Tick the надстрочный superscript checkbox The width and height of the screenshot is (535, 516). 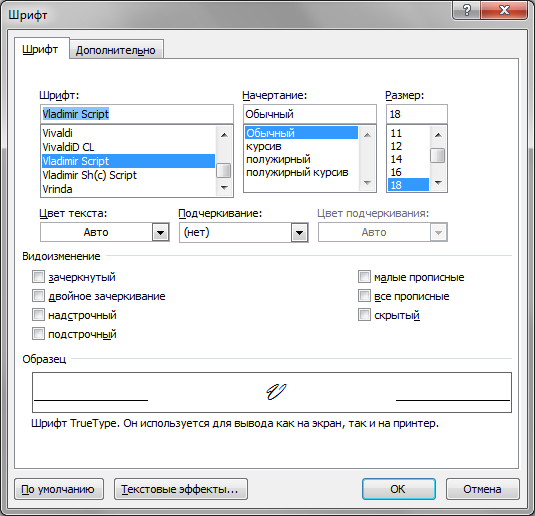pos(38,315)
